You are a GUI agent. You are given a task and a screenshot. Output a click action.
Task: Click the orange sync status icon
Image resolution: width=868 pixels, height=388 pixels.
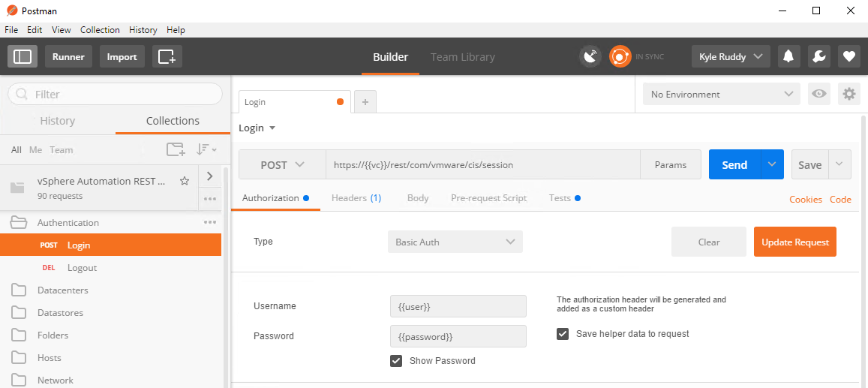pyautogui.click(x=620, y=56)
